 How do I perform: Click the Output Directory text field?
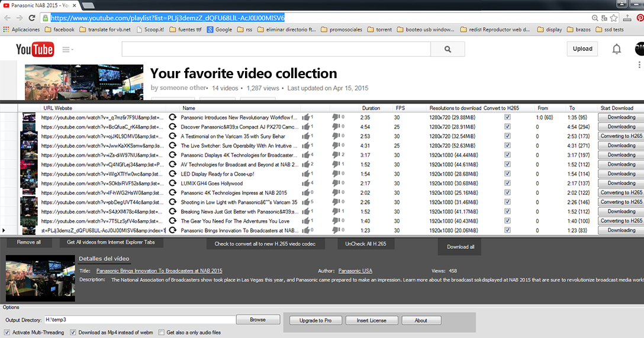point(140,320)
